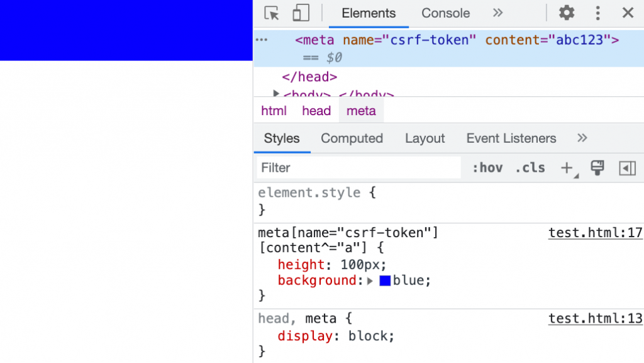Activate the inspect element picker icon
The height and width of the screenshot is (363, 644).
272,13
